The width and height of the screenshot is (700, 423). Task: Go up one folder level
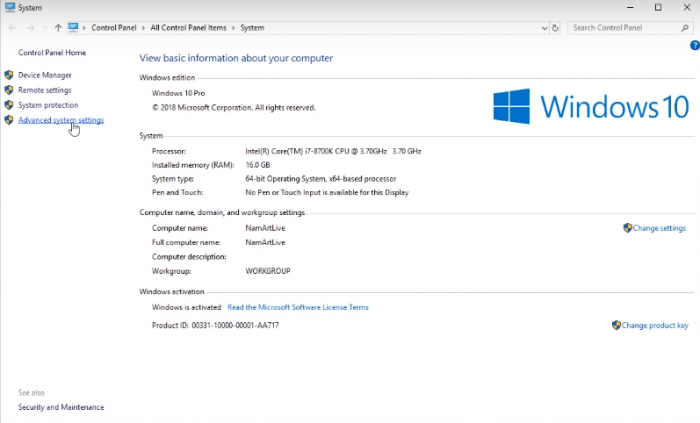(x=58, y=28)
